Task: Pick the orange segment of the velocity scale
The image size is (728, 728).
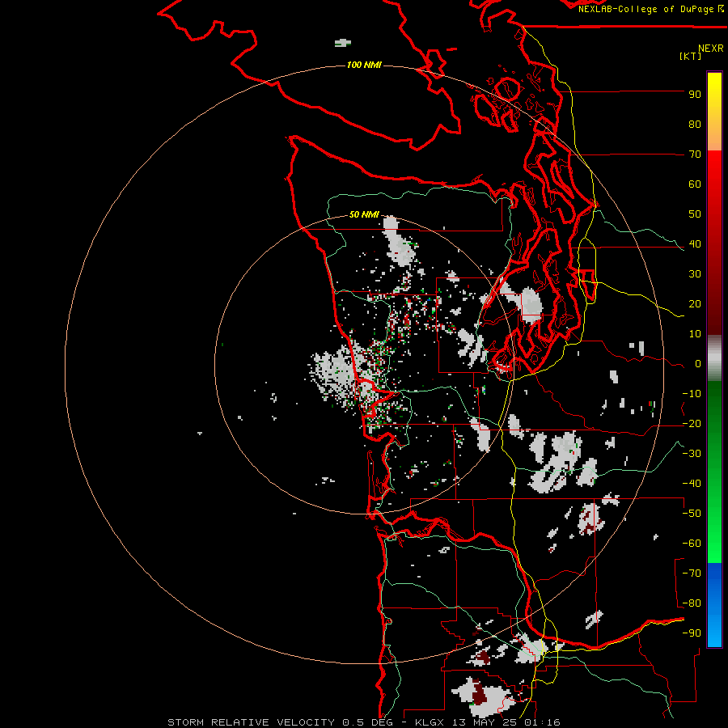Action: coord(714,134)
